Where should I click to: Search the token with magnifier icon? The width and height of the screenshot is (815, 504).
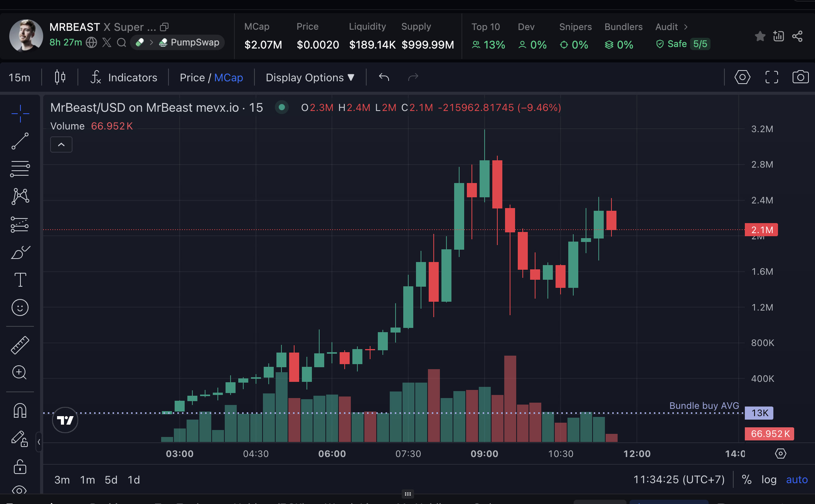tap(121, 42)
